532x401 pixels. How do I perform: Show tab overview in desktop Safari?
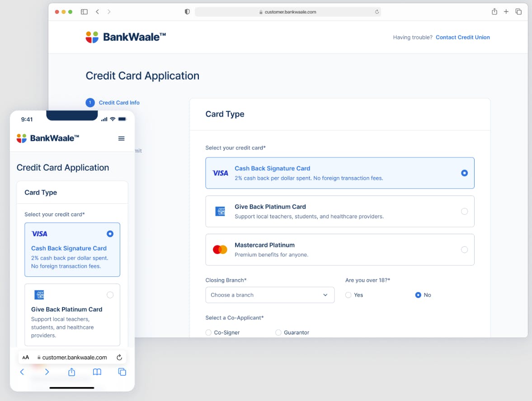pos(518,12)
